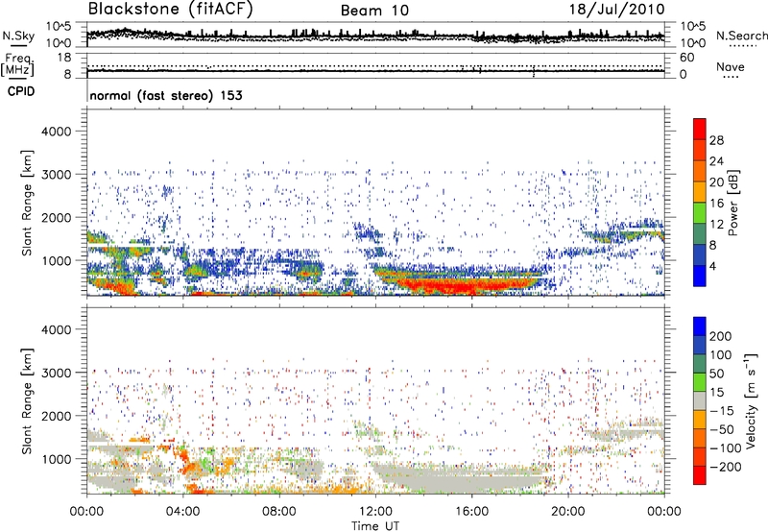Screen dimensions: 768x532
Task: Click the "200" label on the Velocity colorbar
Action: coord(721,336)
